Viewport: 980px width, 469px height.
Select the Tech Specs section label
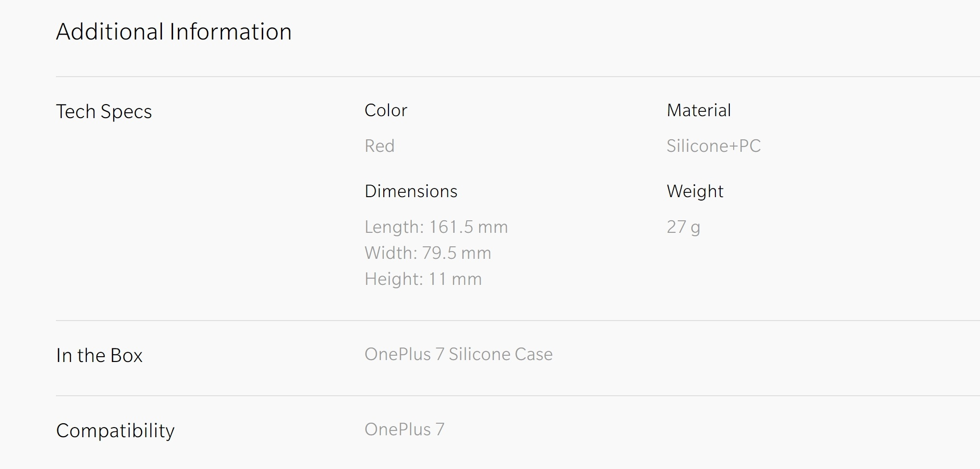pyautogui.click(x=104, y=112)
